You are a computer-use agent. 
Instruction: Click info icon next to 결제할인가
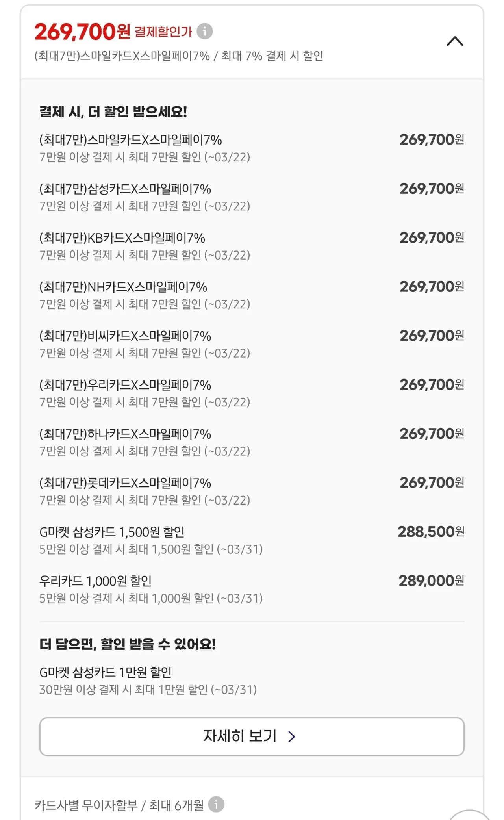[x=204, y=31]
